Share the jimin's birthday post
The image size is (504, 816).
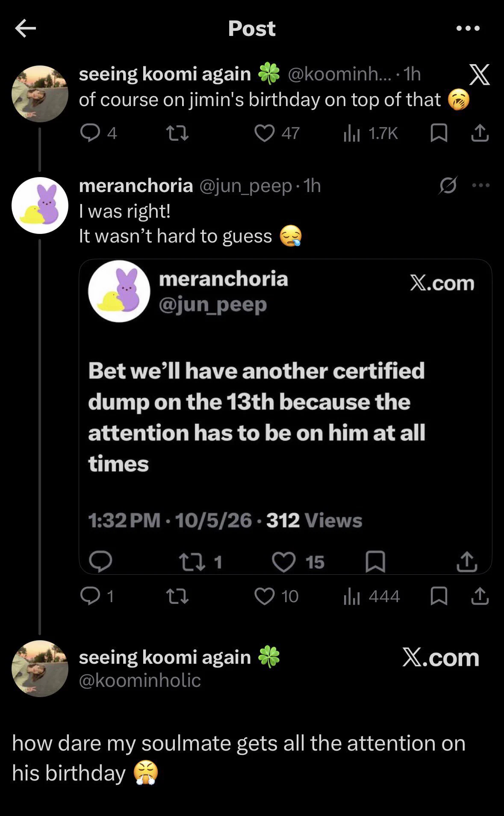[x=480, y=133]
